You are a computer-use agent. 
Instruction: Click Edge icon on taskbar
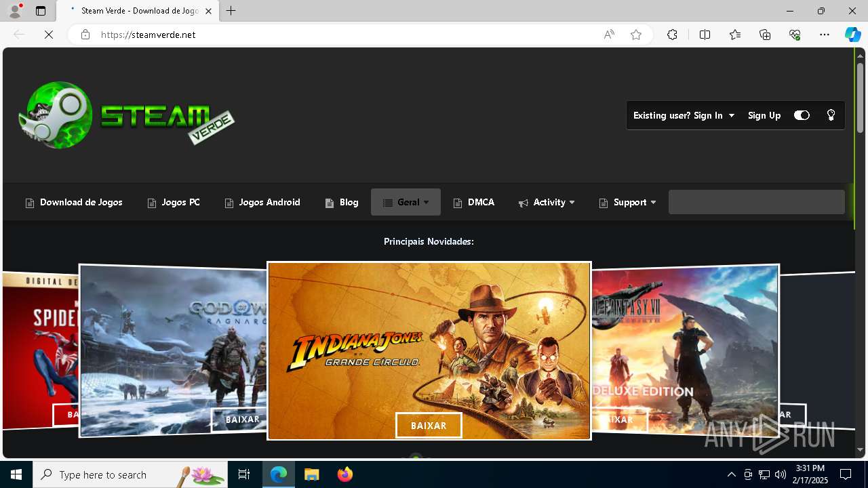coord(279,474)
